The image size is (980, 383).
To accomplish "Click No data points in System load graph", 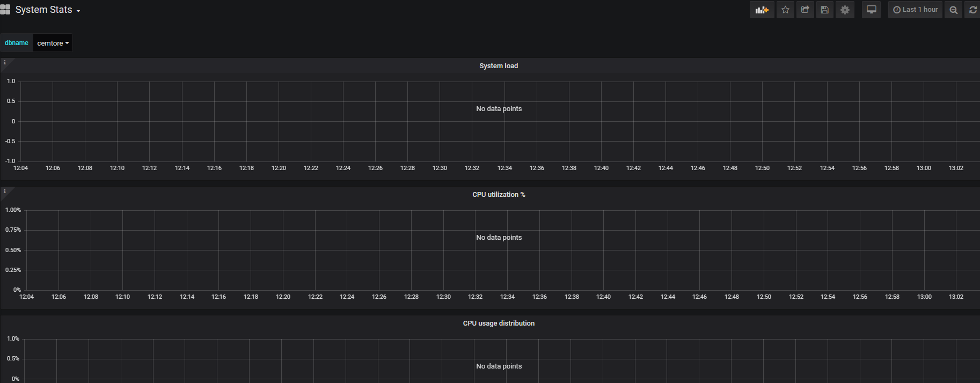I will [499, 108].
